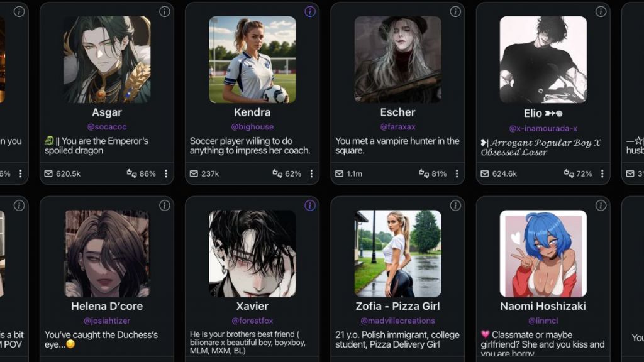Expand more options for Kendra card

[x=311, y=173]
